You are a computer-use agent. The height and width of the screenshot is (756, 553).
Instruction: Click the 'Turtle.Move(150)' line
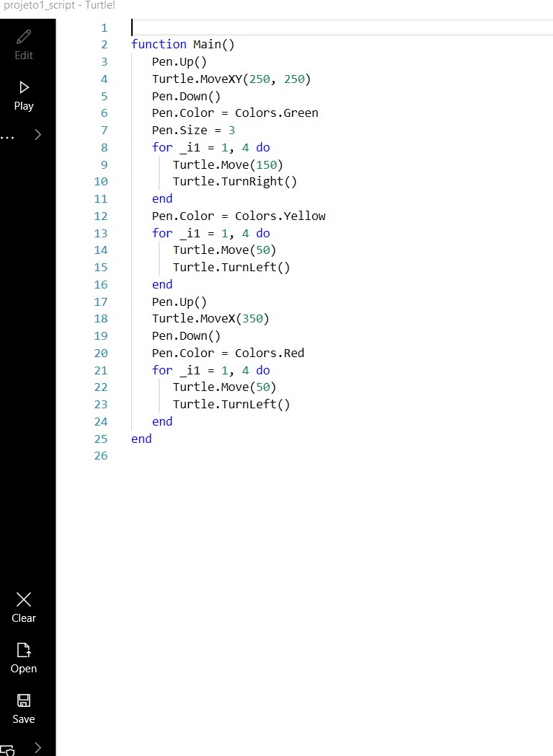click(228, 164)
